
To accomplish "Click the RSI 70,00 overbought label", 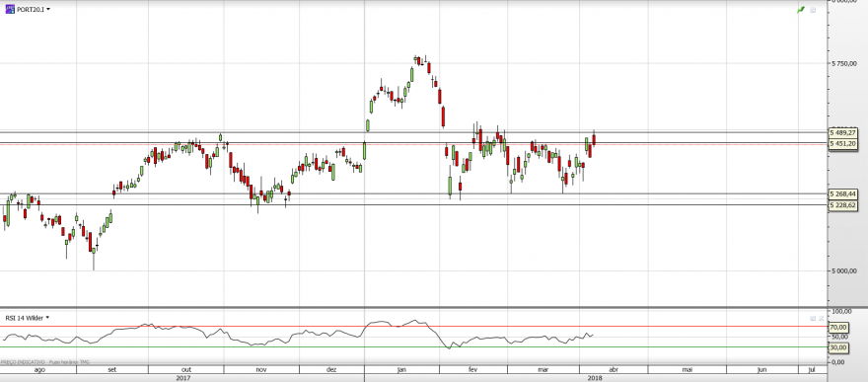I will tap(838, 327).
